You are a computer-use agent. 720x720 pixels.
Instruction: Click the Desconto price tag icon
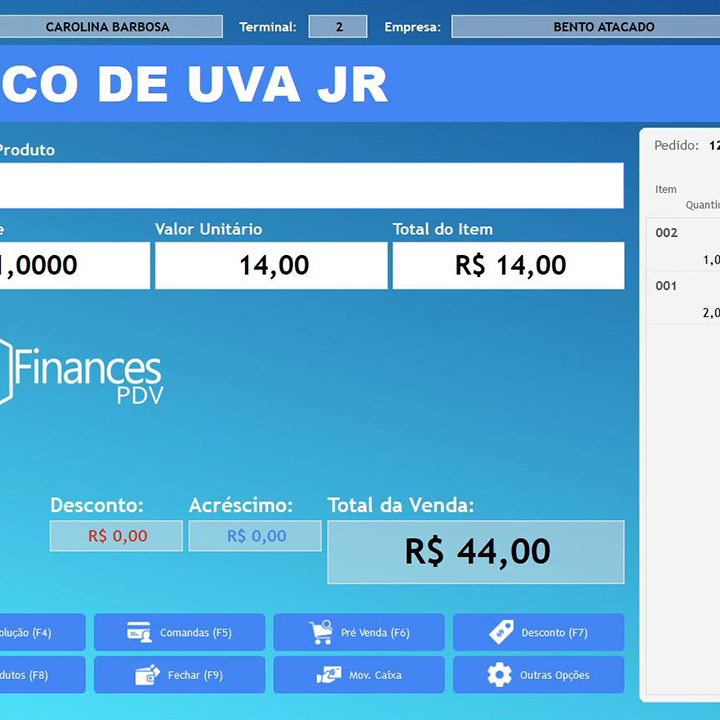coord(501,632)
